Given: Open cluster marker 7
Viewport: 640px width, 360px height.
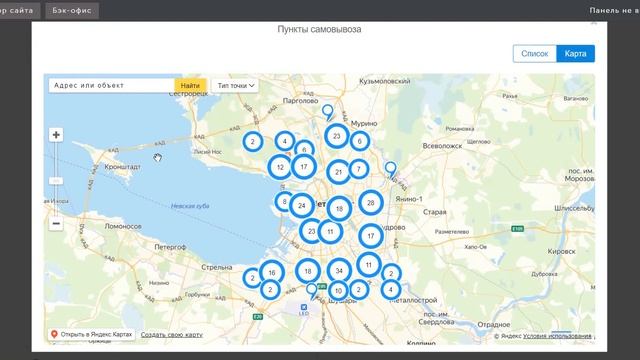Looking at the screenshot, I should [359, 169].
